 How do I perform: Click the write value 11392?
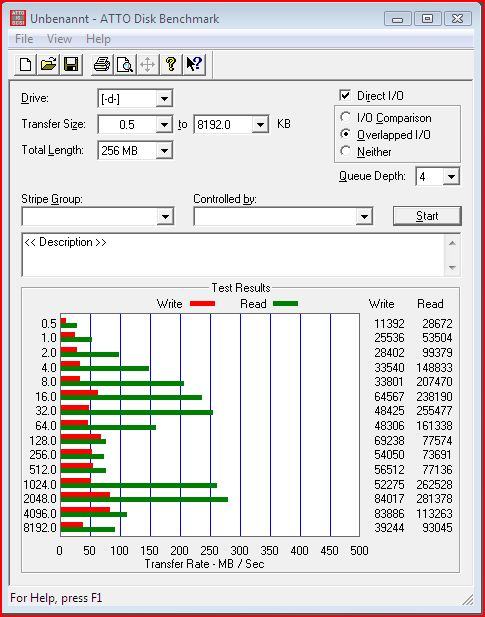[x=389, y=323]
